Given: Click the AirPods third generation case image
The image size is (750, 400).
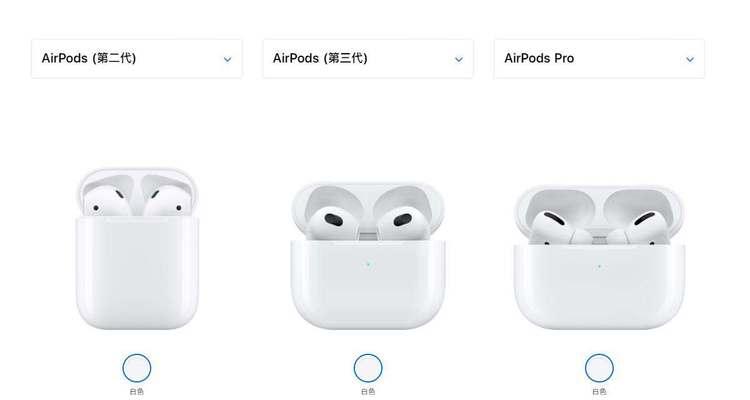Looking at the screenshot, I should (368, 255).
